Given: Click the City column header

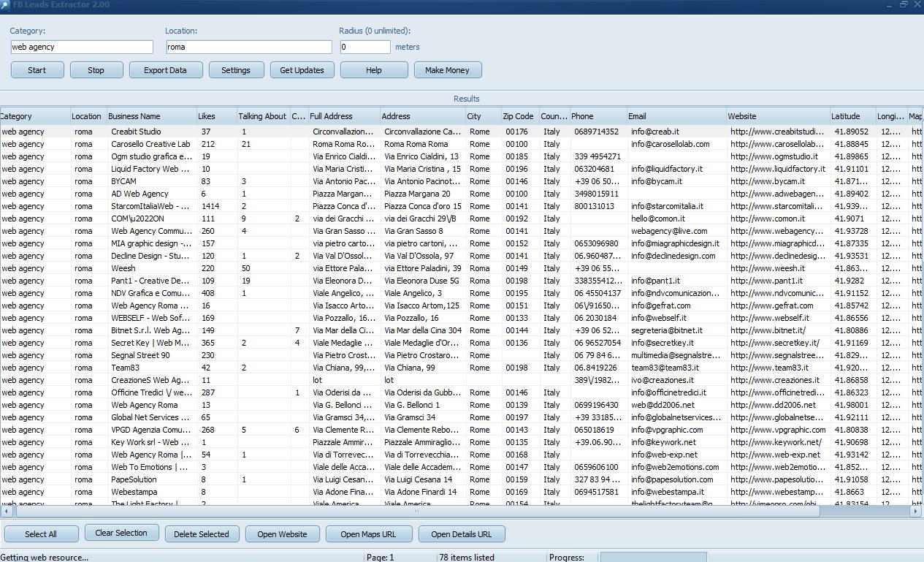Looking at the screenshot, I should click(483, 116).
